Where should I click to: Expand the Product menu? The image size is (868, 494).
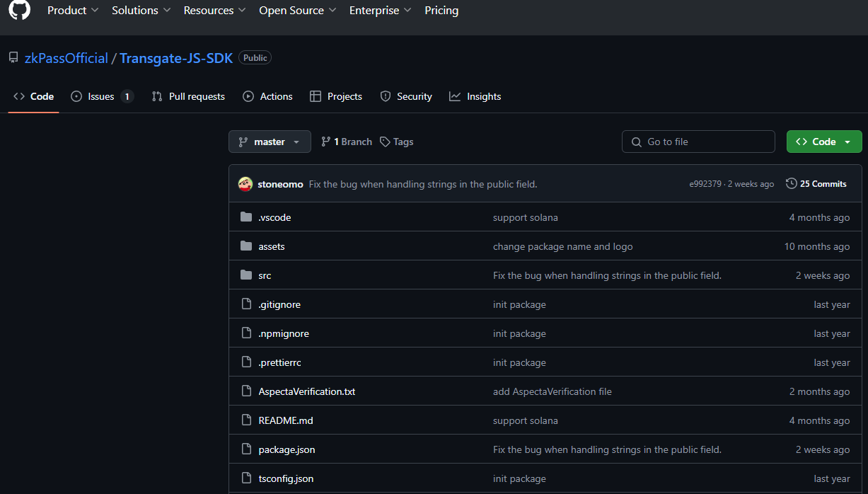pyautogui.click(x=73, y=11)
